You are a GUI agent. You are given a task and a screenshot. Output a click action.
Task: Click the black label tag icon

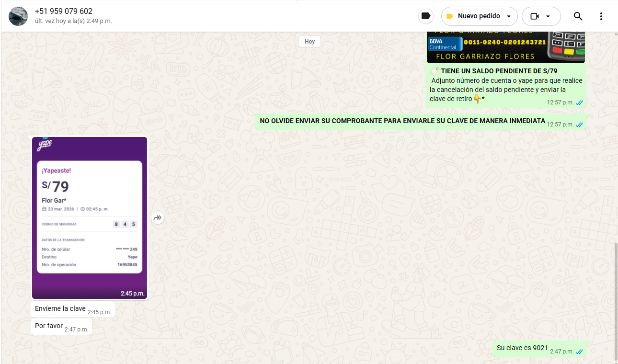(x=425, y=16)
